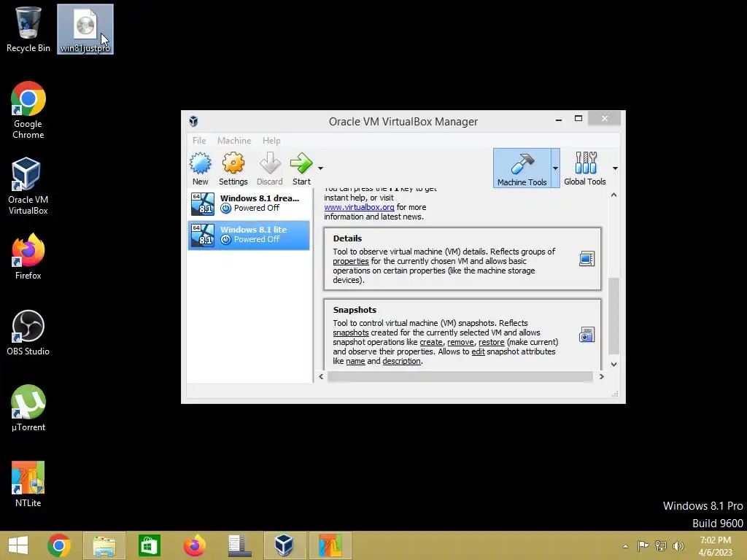Open the network tray icon

click(x=661, y=545)
